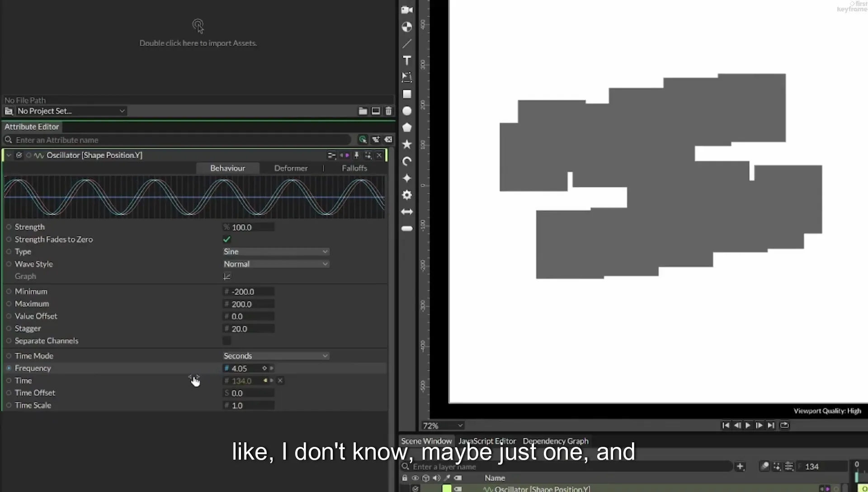Jump to the first frame

tap(726, 425)
